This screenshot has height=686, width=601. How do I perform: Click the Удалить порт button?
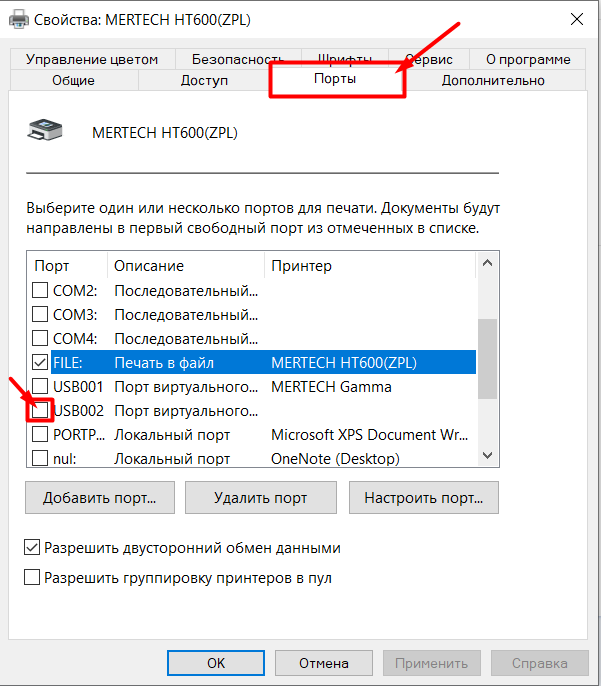261,498
